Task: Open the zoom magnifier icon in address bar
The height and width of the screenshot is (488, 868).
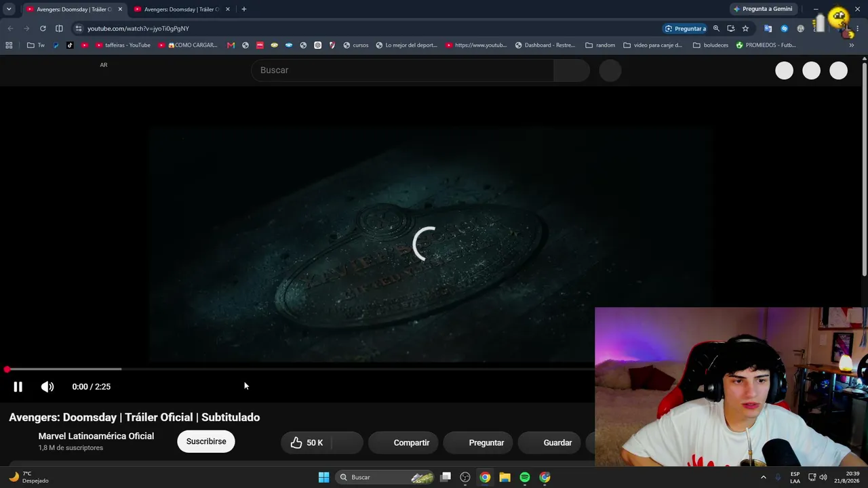Action: 716,28
